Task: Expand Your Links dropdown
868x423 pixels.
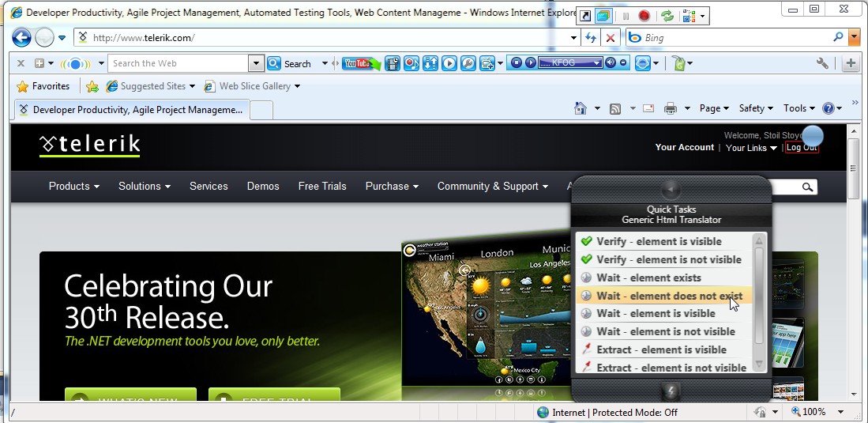Action: (751, 148)
